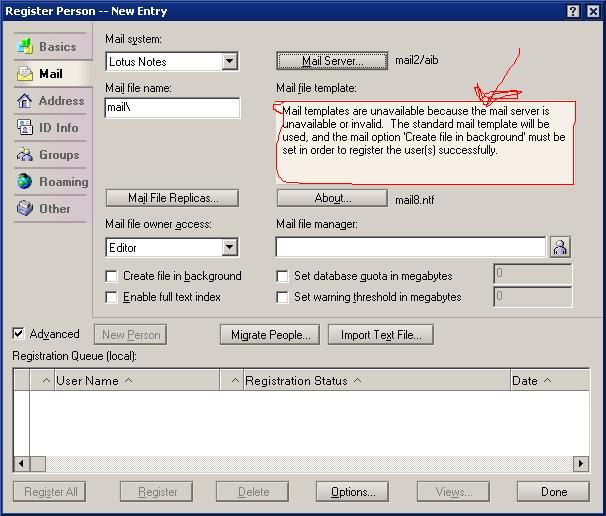
Task: Open Mail file owner access dropdown
Action: tap(230, 247)
